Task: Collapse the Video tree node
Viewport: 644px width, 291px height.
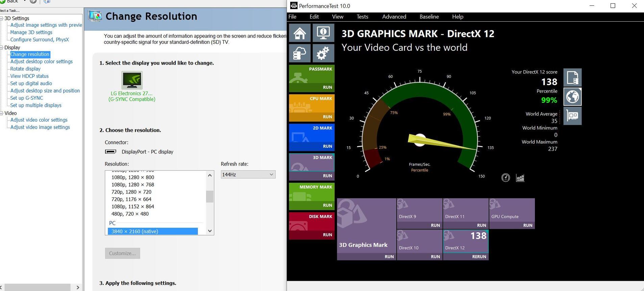Action: 1,113
